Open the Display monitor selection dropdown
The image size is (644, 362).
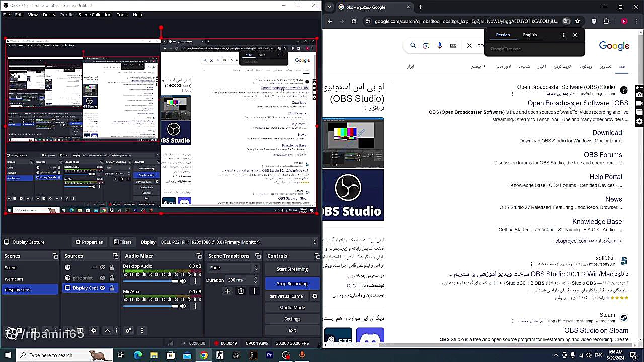pyautogui.click(x=239, y=242)
